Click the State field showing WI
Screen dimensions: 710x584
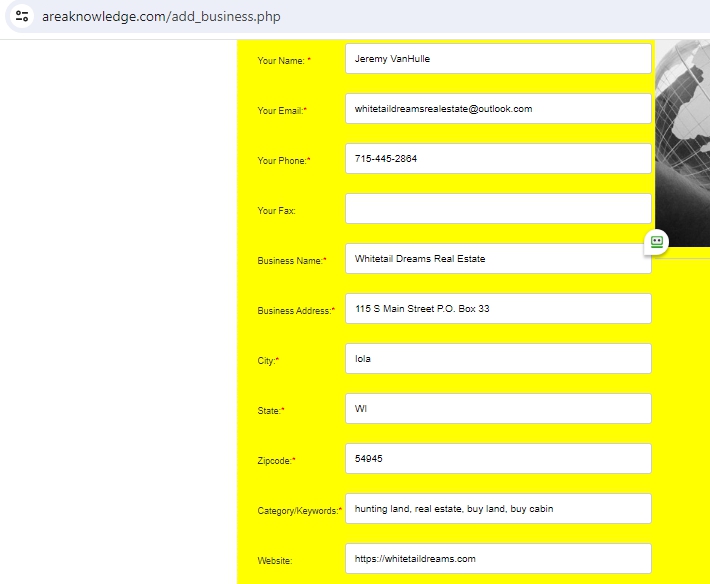(x=498, y=409)
